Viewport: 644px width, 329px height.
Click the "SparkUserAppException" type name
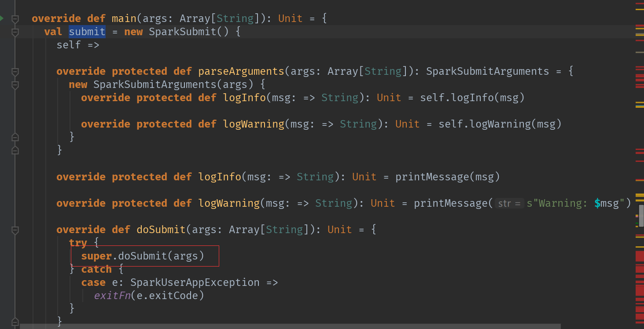pos(195,282)
